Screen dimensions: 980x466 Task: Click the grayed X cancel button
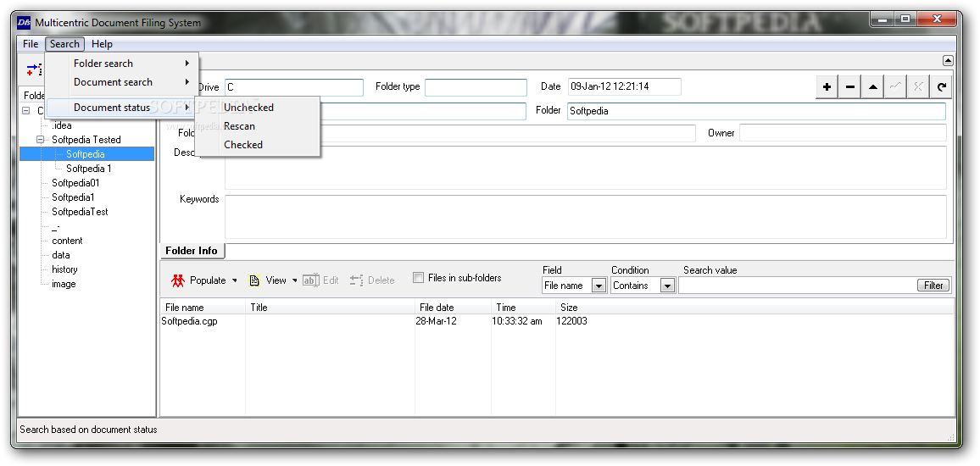[917, 87]
